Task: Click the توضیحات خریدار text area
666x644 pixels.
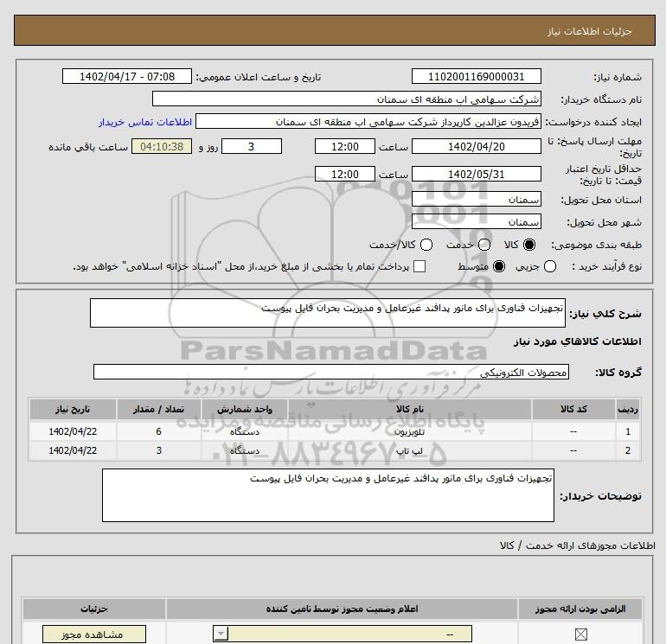Action: [328, 495]
